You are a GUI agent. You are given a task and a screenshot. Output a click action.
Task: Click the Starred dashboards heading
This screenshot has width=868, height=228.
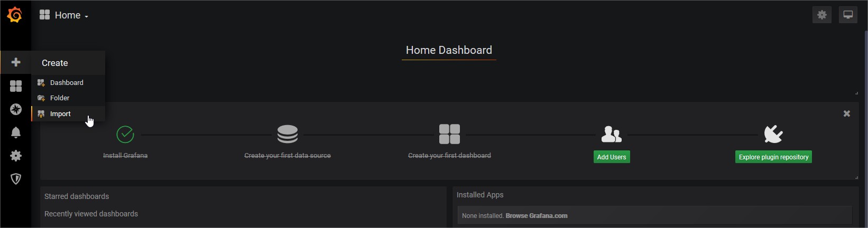pyautogui.click(x=77, y=196)
